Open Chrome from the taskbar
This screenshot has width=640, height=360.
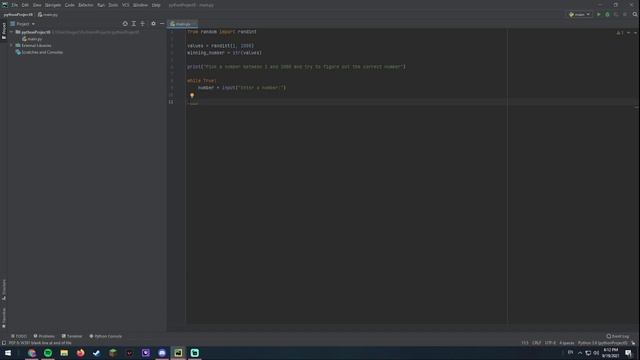point(32,353)
